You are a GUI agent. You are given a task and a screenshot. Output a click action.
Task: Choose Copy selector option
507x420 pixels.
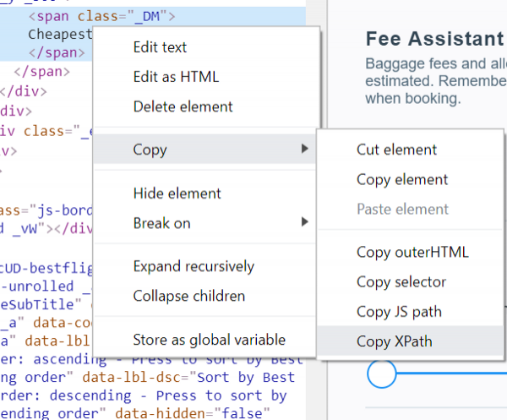pyautogui.click(x=401, y=281)
